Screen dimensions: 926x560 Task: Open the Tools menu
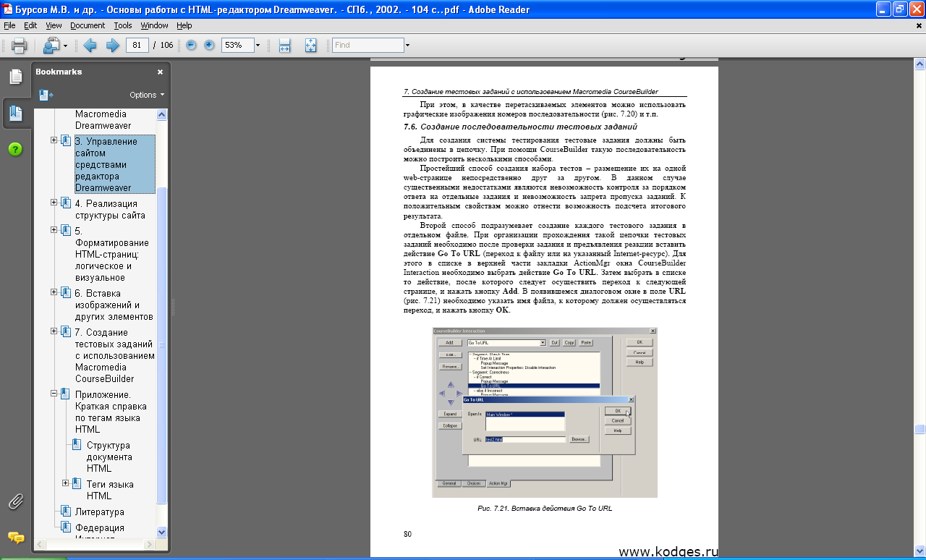[x=123, y=25]
